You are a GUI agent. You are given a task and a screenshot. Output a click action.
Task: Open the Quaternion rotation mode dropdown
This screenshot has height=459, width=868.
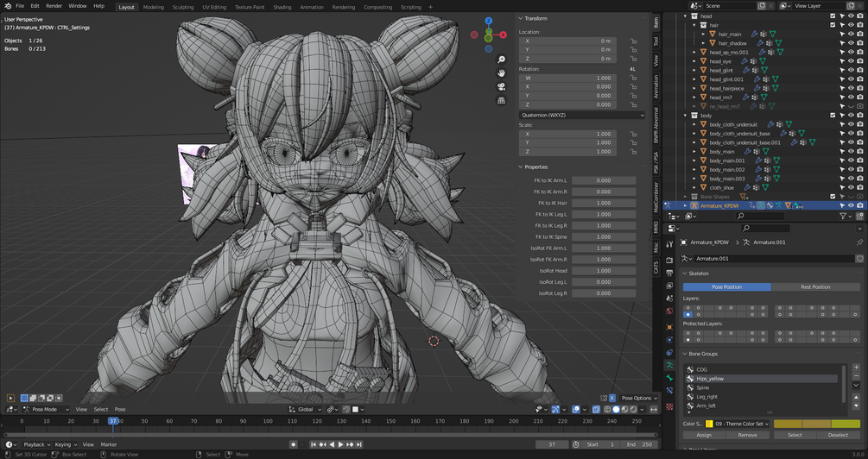coord(582,115)
